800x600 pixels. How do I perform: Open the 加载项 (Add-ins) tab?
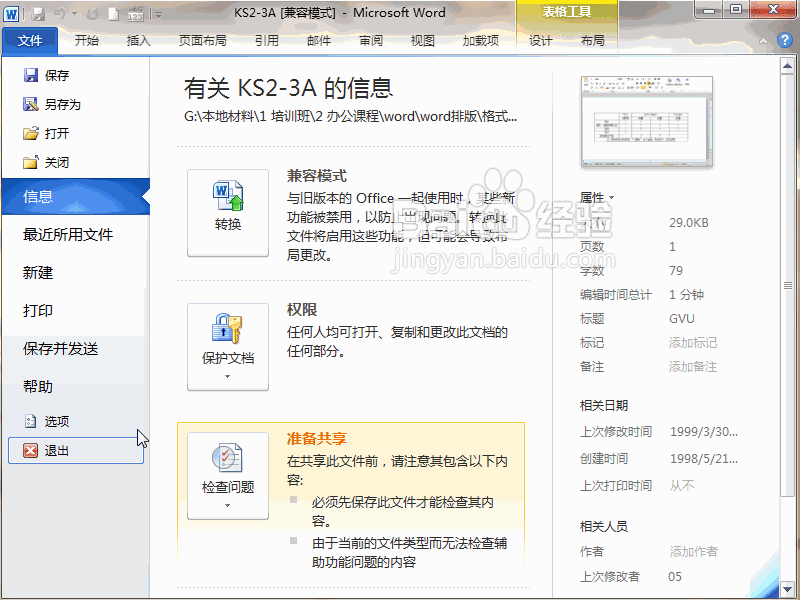pyautogui.click(x=481, y=40)
